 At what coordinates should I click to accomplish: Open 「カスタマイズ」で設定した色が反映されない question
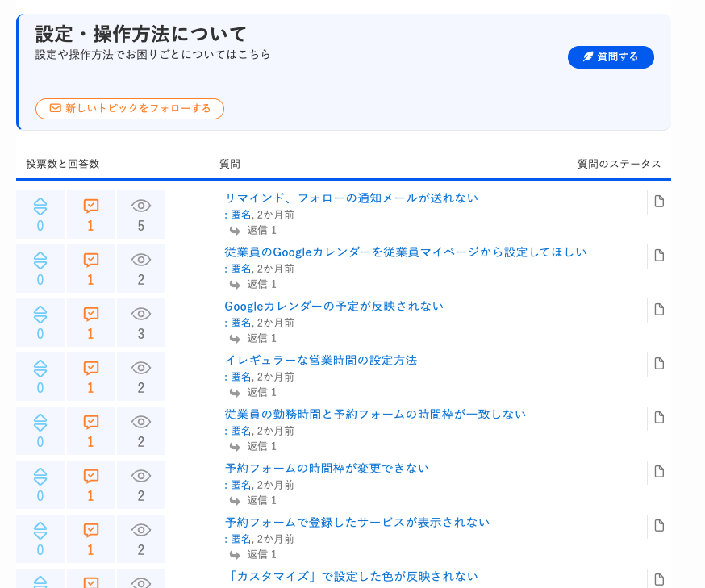pyautogui.click(x=351, y=576)
